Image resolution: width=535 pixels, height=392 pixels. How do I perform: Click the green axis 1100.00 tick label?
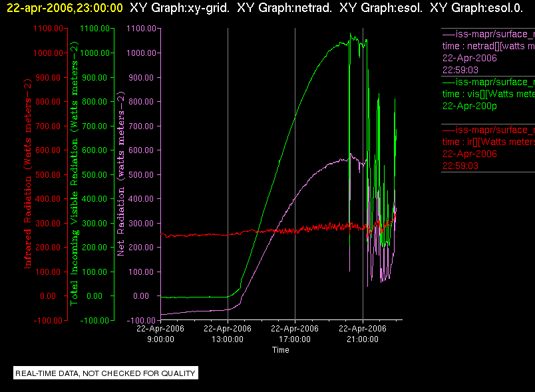pyautogui.click(x=95, y=29)
